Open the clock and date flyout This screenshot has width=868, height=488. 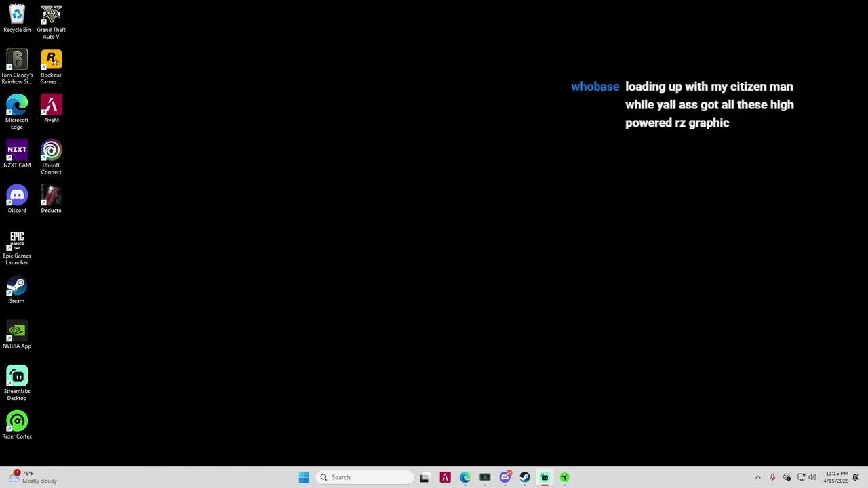pyautogui.click(x=835, y=477)
